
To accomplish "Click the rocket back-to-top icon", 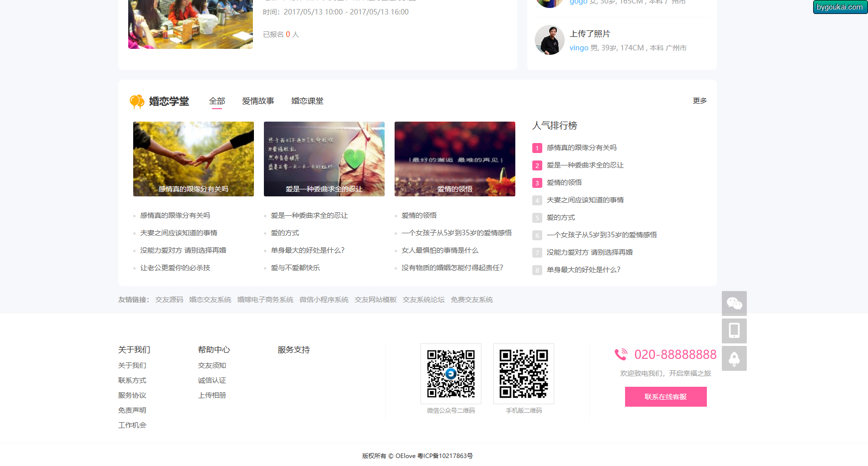I will tap(734, 358).
